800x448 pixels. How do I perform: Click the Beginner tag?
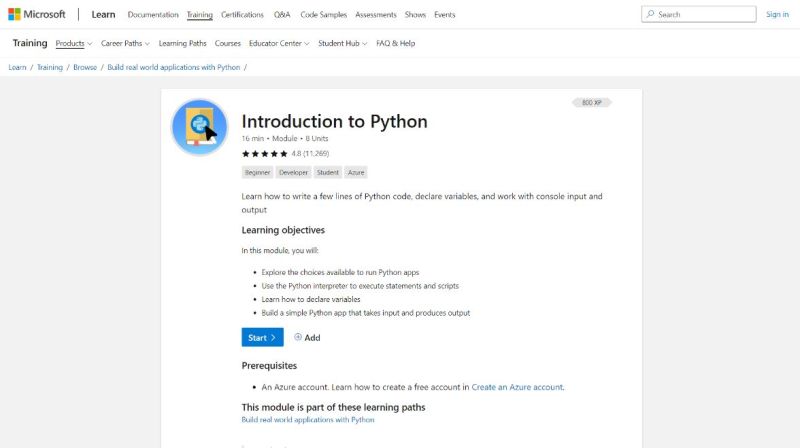257,172
